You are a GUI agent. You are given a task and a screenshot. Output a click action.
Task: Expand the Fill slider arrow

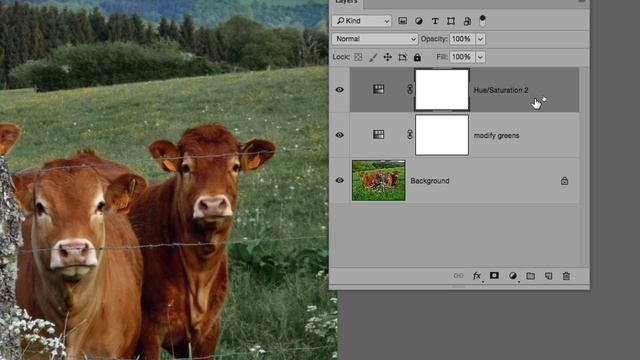(x=480, y=57)
